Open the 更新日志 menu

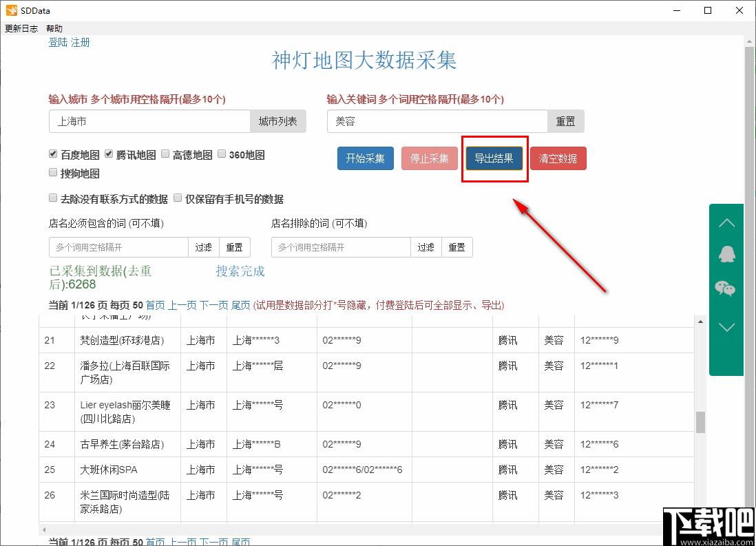click(x=21, y=28)
